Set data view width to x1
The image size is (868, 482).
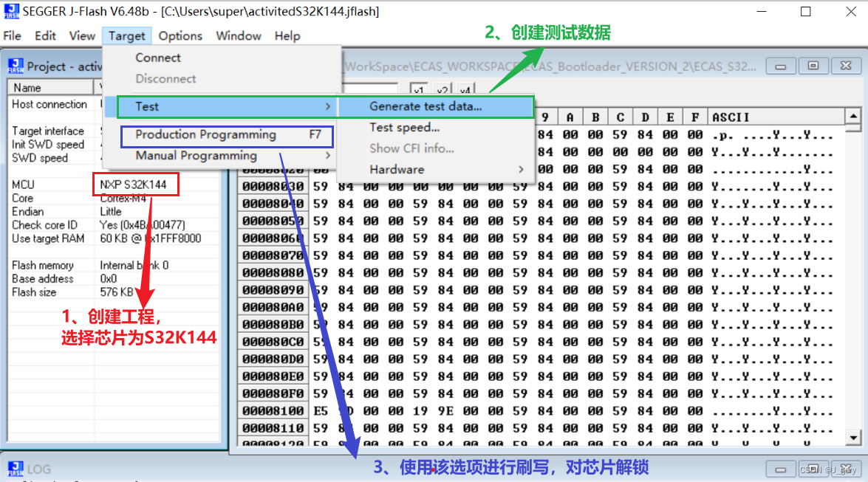[419, 89]
